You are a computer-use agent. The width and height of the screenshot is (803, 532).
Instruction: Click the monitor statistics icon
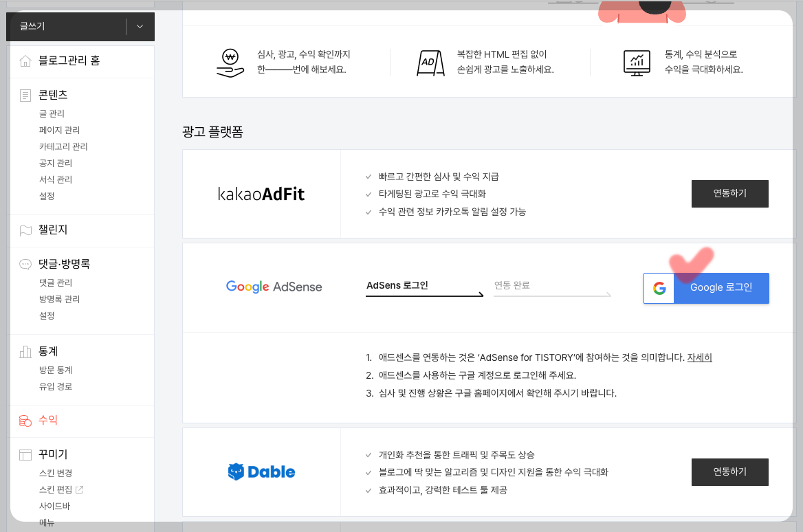tap(637, 60)
